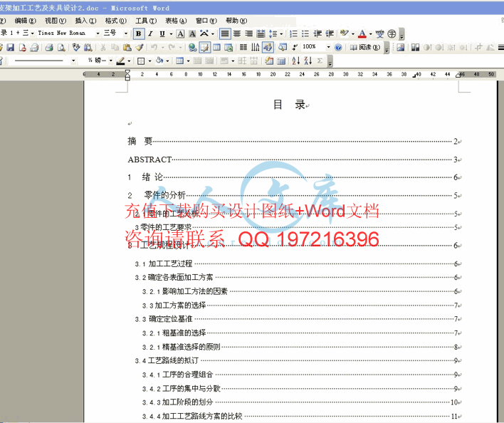Open the 100% zoom dropdown
Image resolution: width=504 pixels, height=423 pixels.
point(328,47)
